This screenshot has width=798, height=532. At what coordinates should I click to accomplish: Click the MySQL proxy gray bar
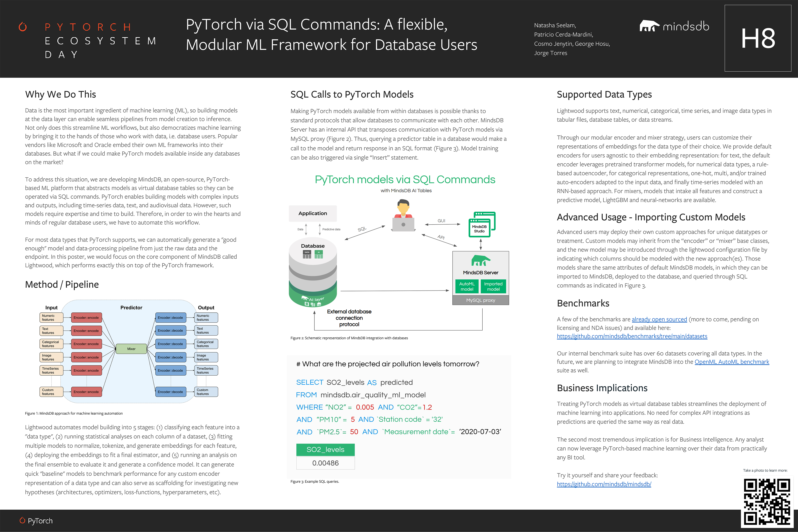click(x=480, y=300)
